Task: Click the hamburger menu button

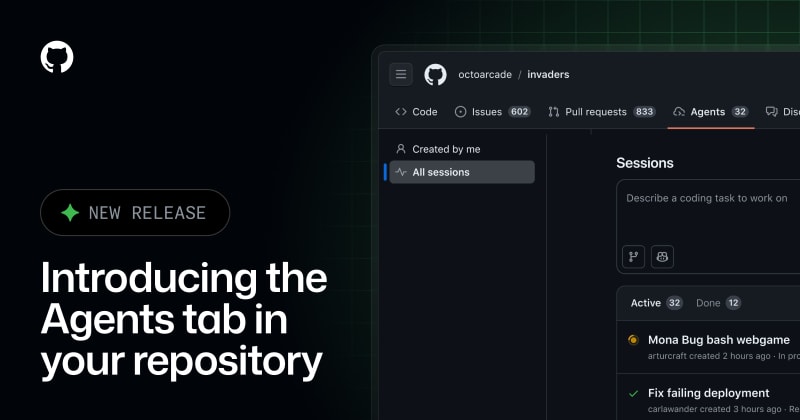Action: coord(401,75)
